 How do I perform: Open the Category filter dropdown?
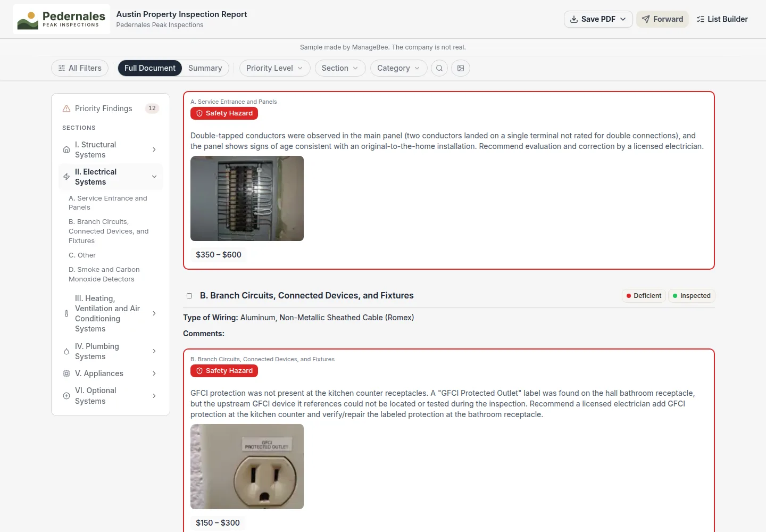coord(399,68)
